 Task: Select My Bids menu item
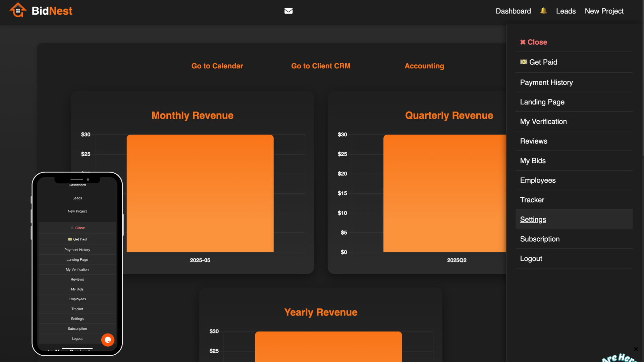[x=533, y=161]
